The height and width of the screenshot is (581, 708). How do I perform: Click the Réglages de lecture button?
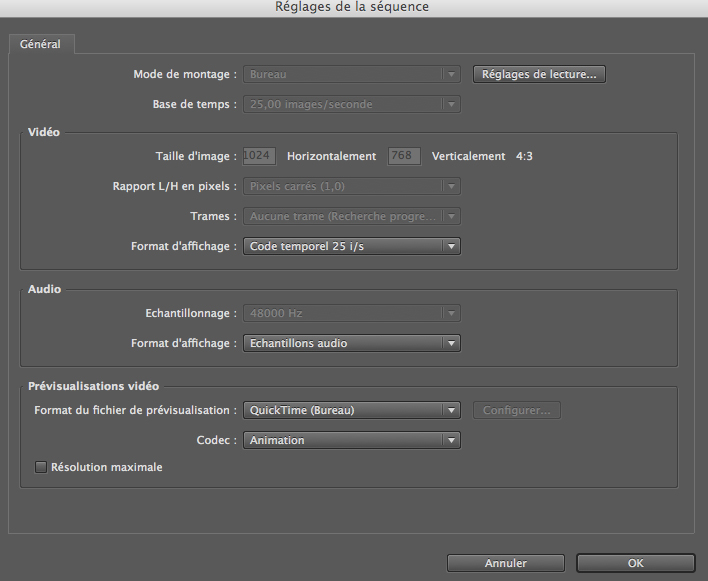click(x=539, y=74)
